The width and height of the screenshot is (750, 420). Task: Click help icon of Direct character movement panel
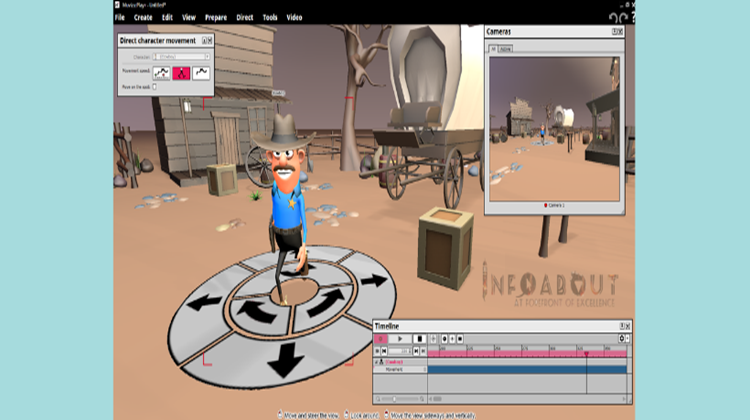[x=204, y=41]
